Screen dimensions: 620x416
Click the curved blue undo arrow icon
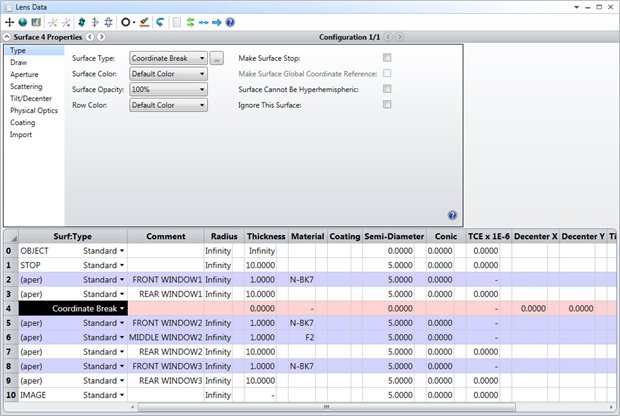click(x=160, y=22)
